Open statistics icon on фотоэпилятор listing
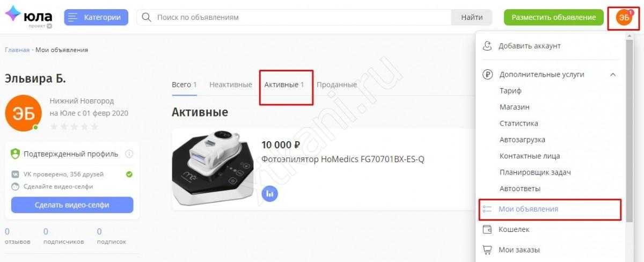Viewport: 644px width, 262px height. (270, 193)
